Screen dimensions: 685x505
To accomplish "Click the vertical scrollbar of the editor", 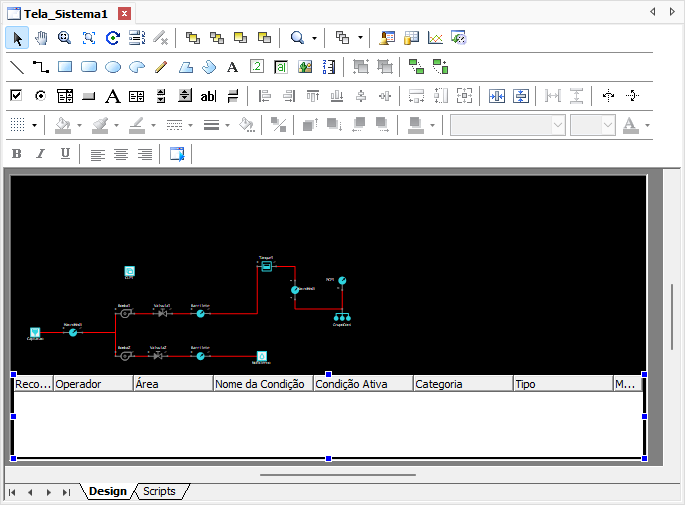I will tap(671, 315).
